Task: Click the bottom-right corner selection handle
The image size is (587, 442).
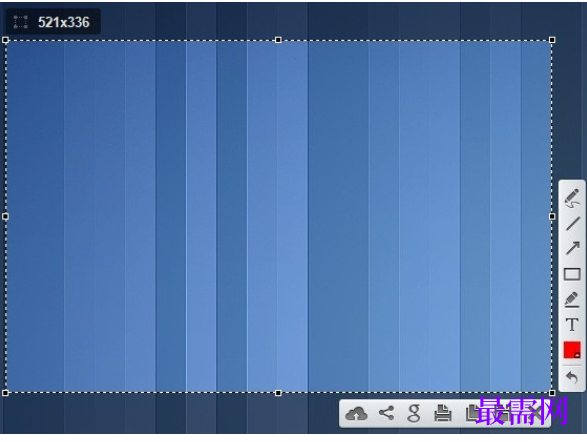Action: coord(552,393)
